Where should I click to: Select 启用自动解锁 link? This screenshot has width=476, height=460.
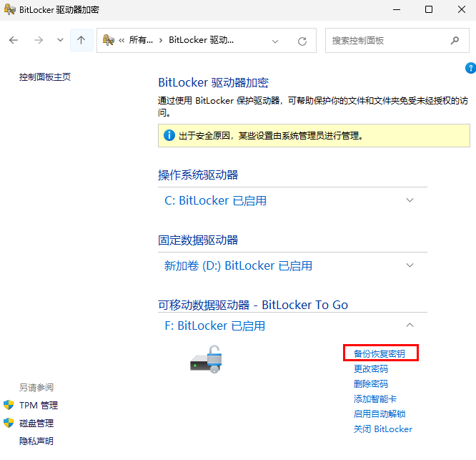380,414
